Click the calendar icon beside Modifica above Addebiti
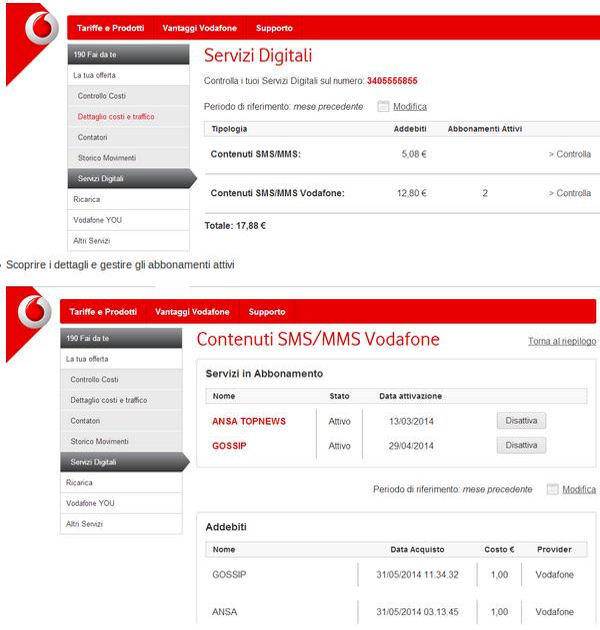The width and height of the screenshot is (600, 630). [553, 489]
